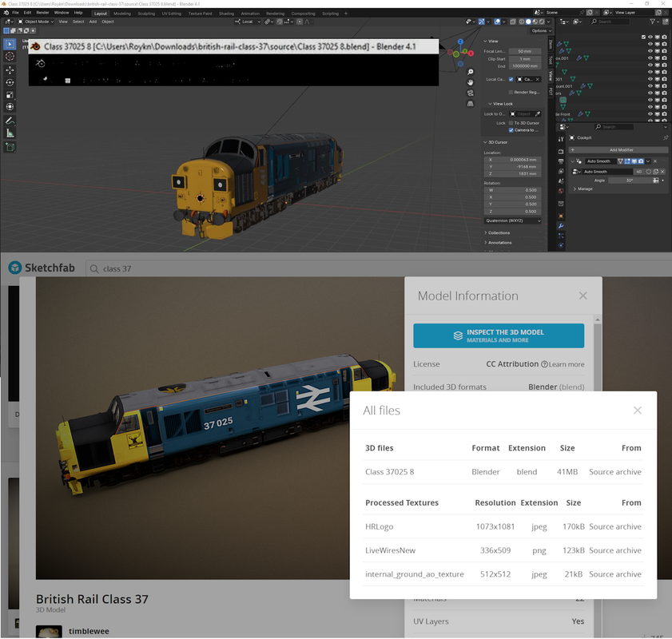Viewport: 672px width, 639px height.
Task: Open the Local transform orientation dropdown
Action: (248, 22)
